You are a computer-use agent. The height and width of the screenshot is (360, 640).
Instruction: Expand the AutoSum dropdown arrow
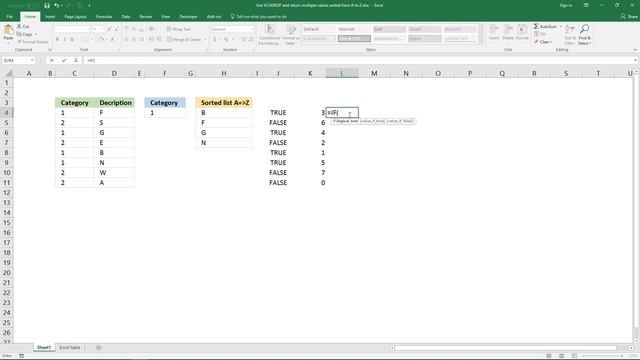tap(560, 27)
